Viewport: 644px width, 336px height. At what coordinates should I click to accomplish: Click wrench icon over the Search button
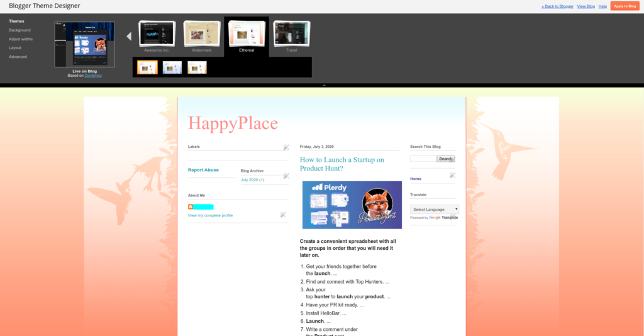click(452, 160)
